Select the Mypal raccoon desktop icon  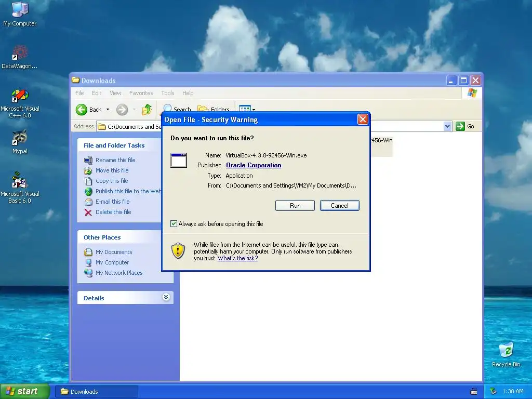pos(20,142)
